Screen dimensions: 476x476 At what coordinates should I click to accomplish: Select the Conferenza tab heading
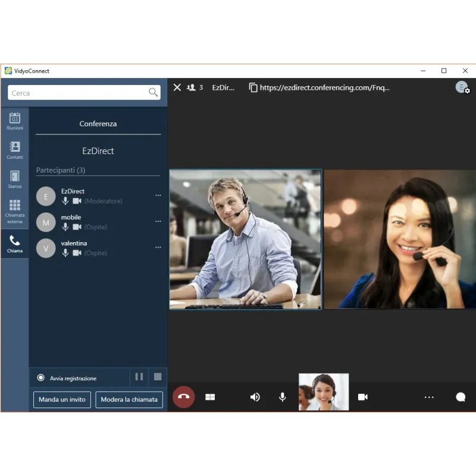98,124
